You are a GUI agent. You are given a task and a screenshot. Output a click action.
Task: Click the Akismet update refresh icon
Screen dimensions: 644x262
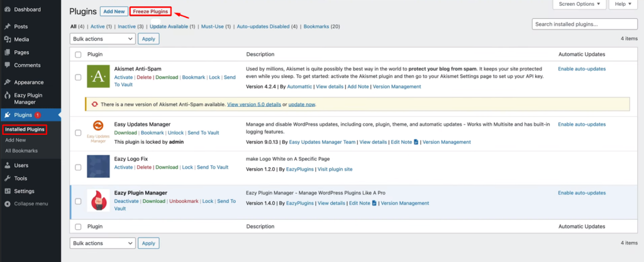point(94,104)
